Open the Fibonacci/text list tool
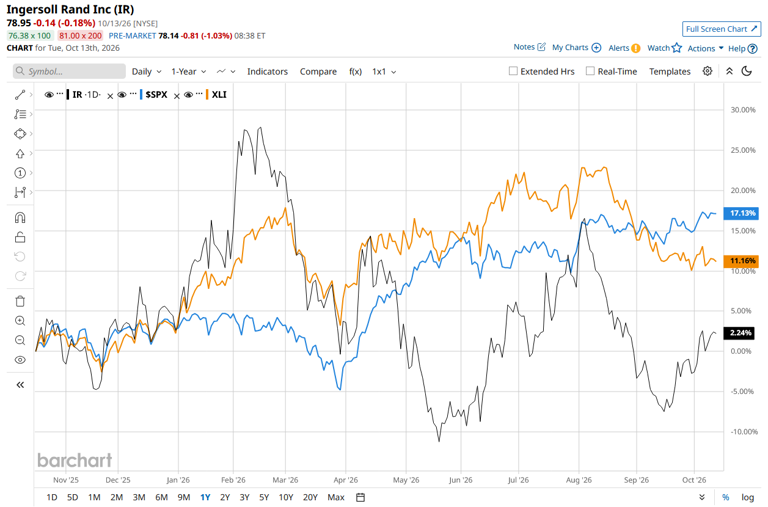 click(x=20, y=114)
